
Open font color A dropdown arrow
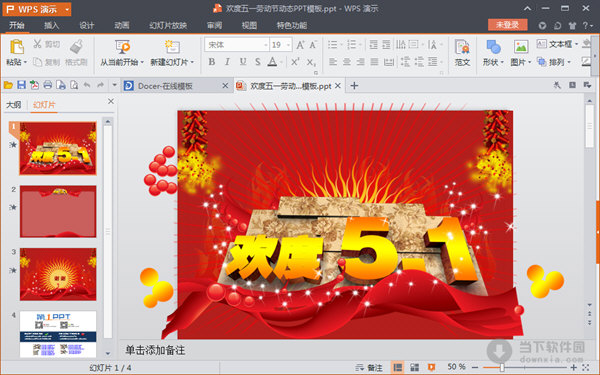click(281, 62)
